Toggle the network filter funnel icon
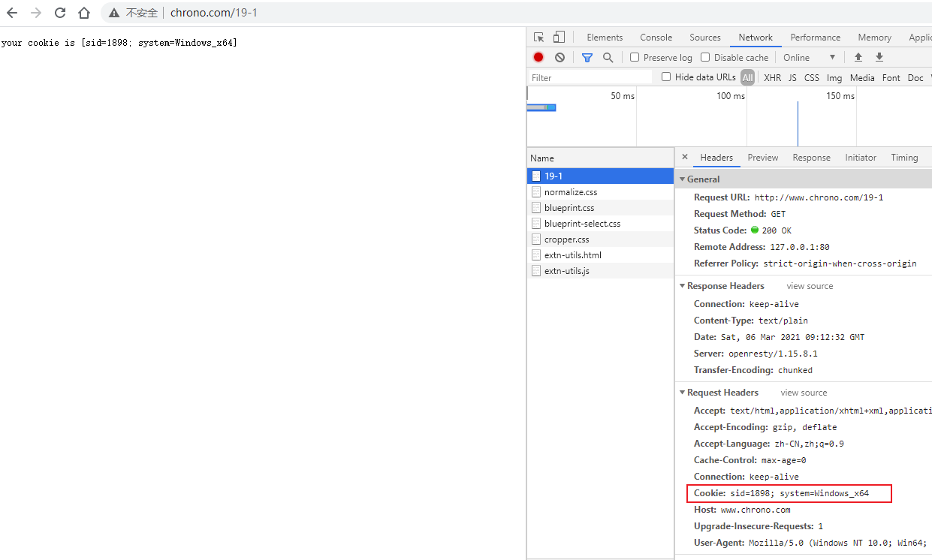Image resolution: width=932 pixels, height=560 pixels. [x=587, y=58]
